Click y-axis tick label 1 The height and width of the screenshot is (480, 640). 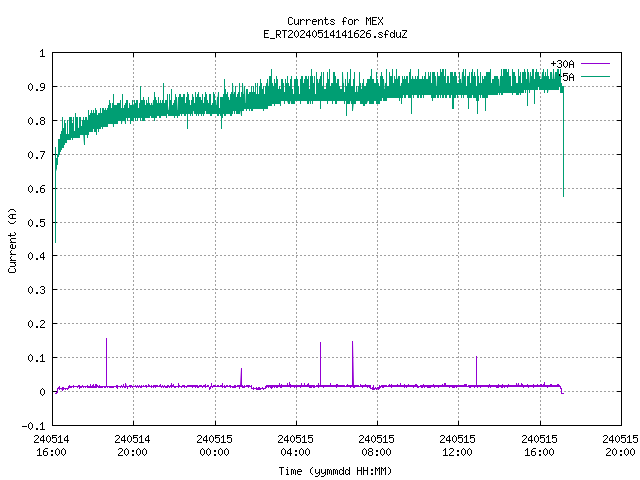click(42, 53)
